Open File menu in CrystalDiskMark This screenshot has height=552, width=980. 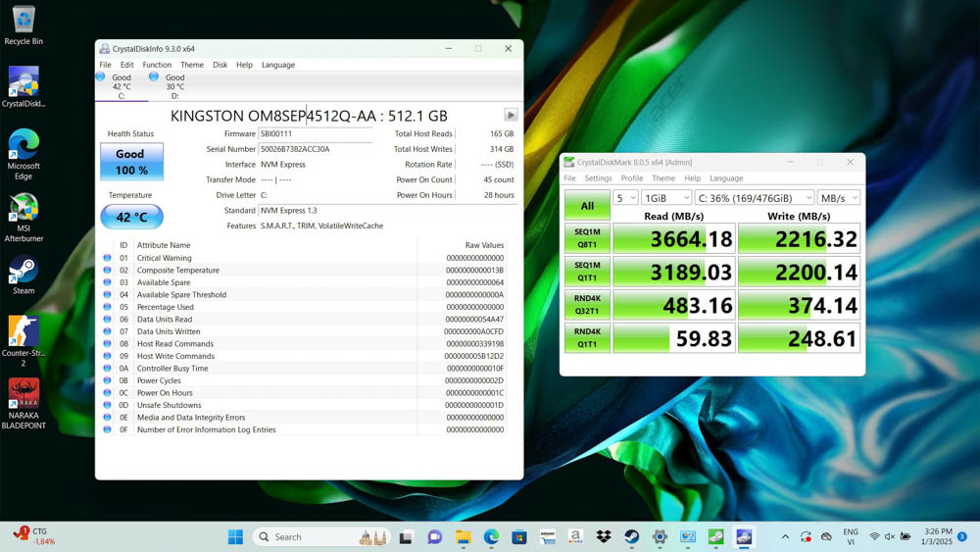570,178
